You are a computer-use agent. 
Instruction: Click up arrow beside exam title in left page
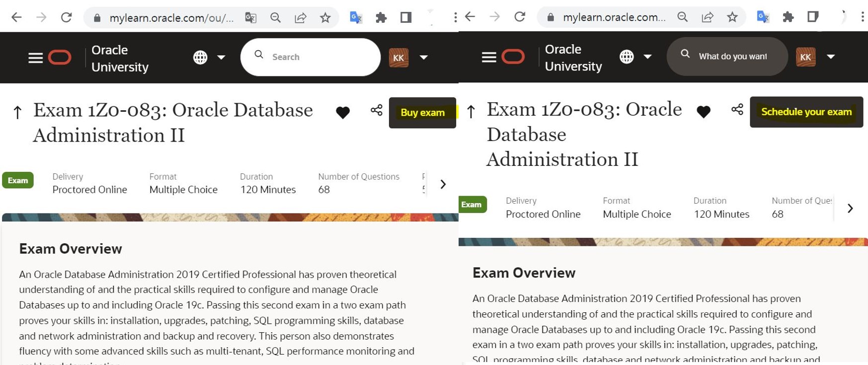[x=17, y=112]
